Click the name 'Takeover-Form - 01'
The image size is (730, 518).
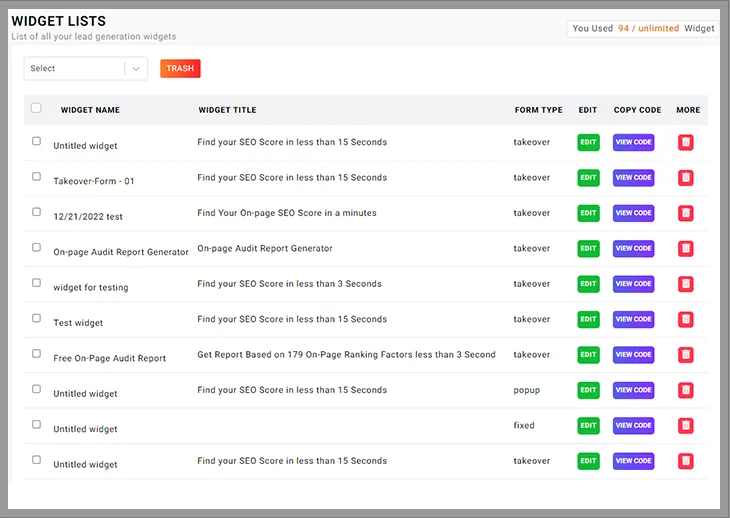pyautogui.click(x=94, y=181)
